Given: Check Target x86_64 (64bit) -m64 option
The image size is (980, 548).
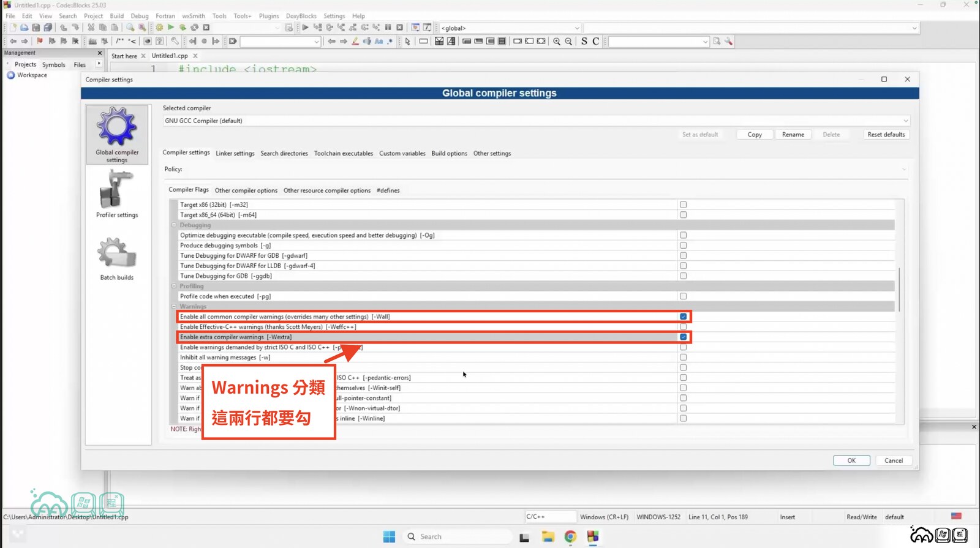Looking at the screenshot, I should (x=683, y=215).
